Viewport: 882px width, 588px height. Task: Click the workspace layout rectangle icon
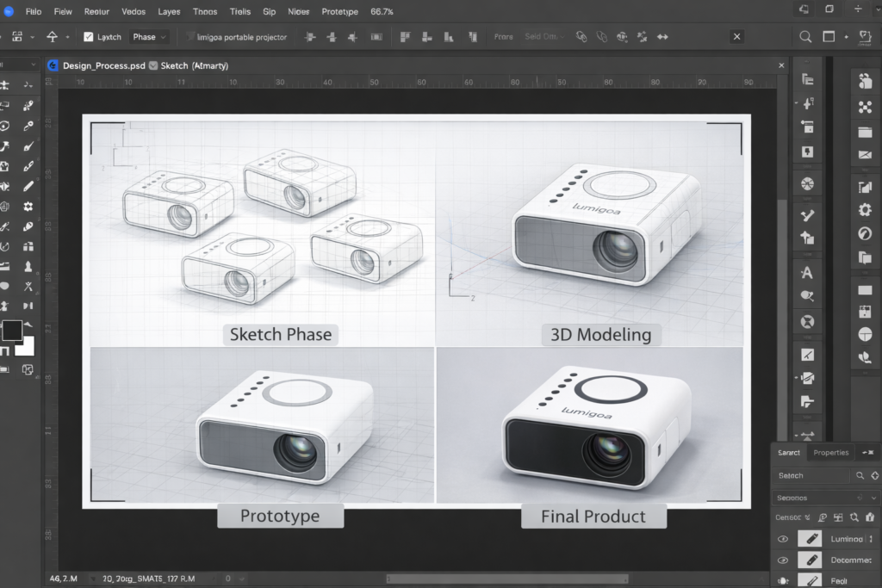[829, 37]
